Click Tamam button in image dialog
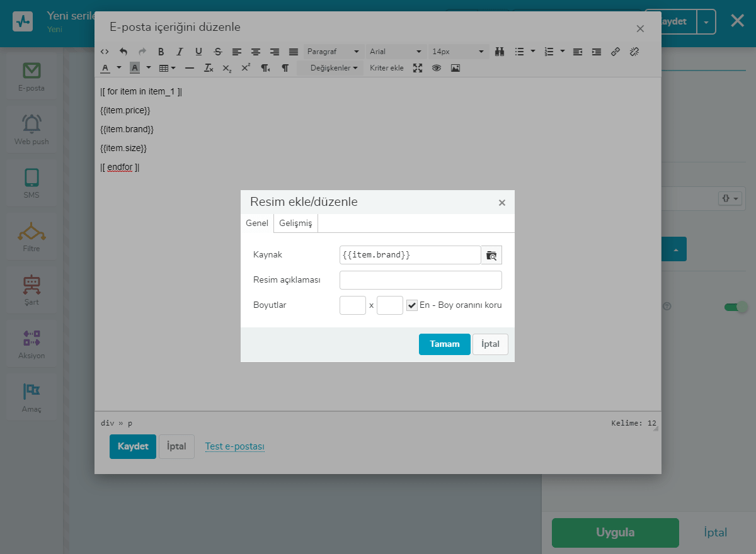 point(445,344)
